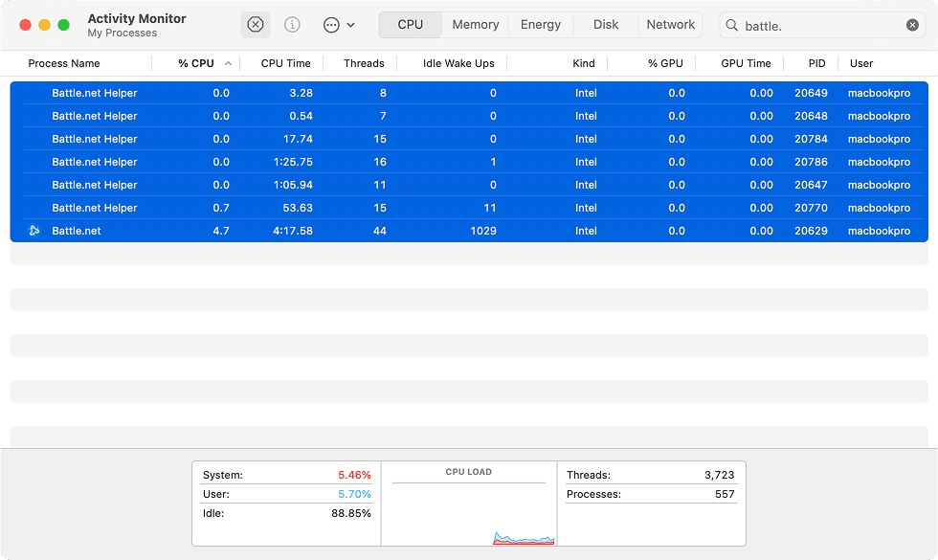This screenshot has width=938, height=560.
Task: Open the process Info inspector icon
Action: (x=292, y=25)
